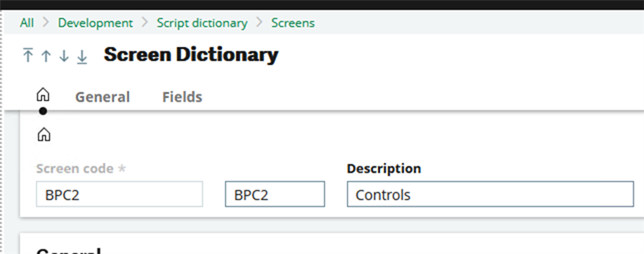Image resolution: width=644 pixels, height=254 pixels.
Task: Select the home icon tab beside General
Action: (x=43, y=95)
